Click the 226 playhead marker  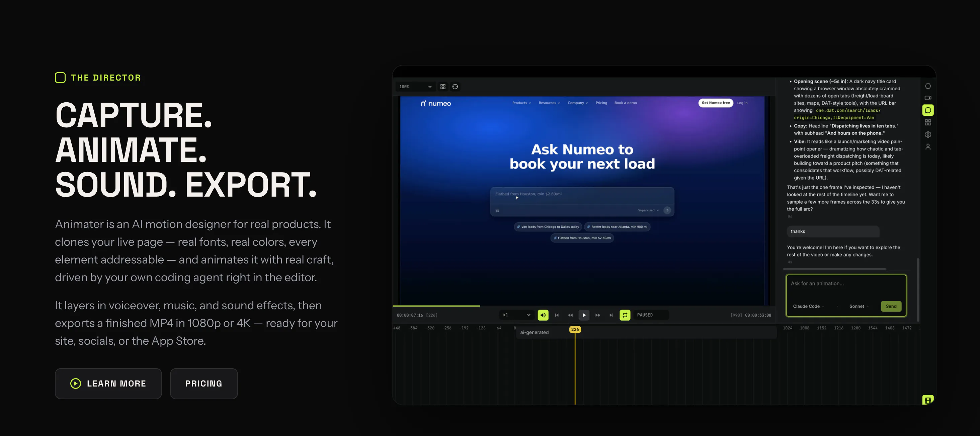(575, 329)
